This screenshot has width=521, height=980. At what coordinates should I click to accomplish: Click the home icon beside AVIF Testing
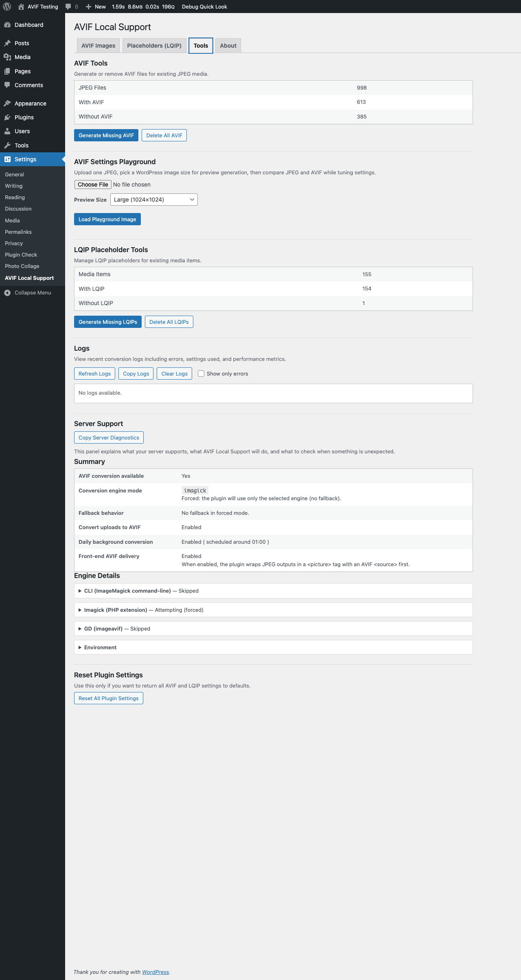[21, 7]
